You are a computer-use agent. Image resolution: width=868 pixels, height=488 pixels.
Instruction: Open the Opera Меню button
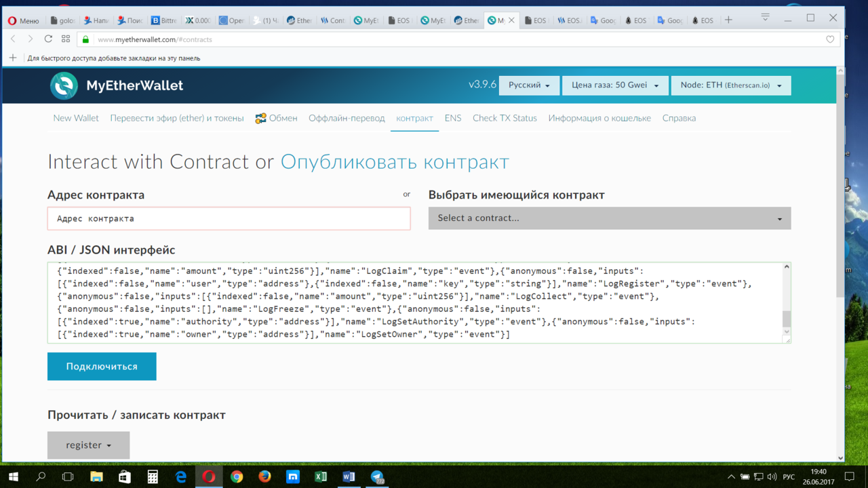click(23, 20)
